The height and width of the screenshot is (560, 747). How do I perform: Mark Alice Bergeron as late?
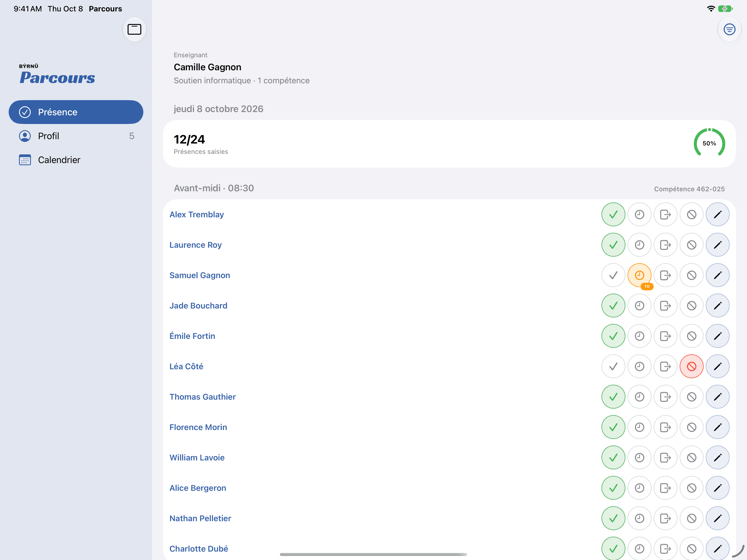coord(639,488)
